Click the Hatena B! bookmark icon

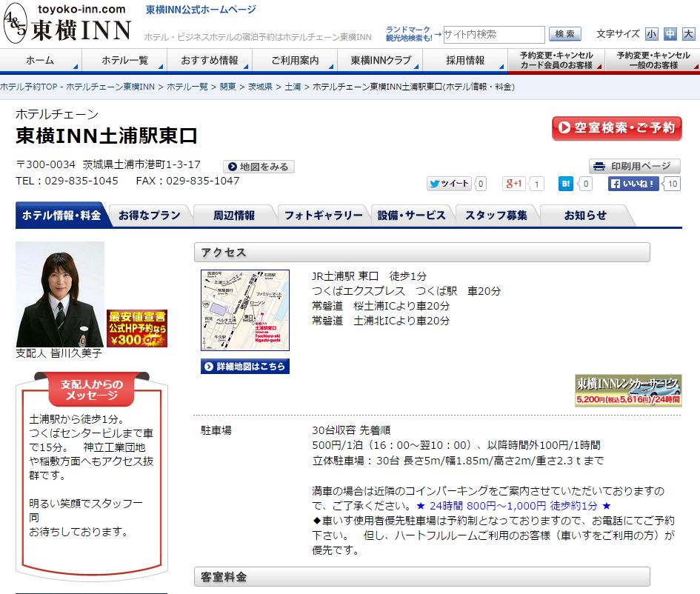click(x=566, y=184)
